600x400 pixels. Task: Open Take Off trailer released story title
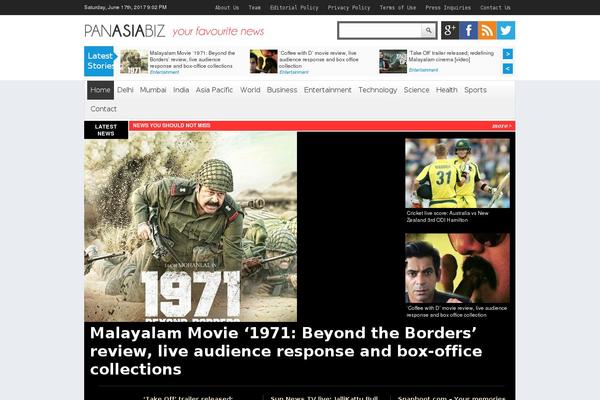coord(451,56)
